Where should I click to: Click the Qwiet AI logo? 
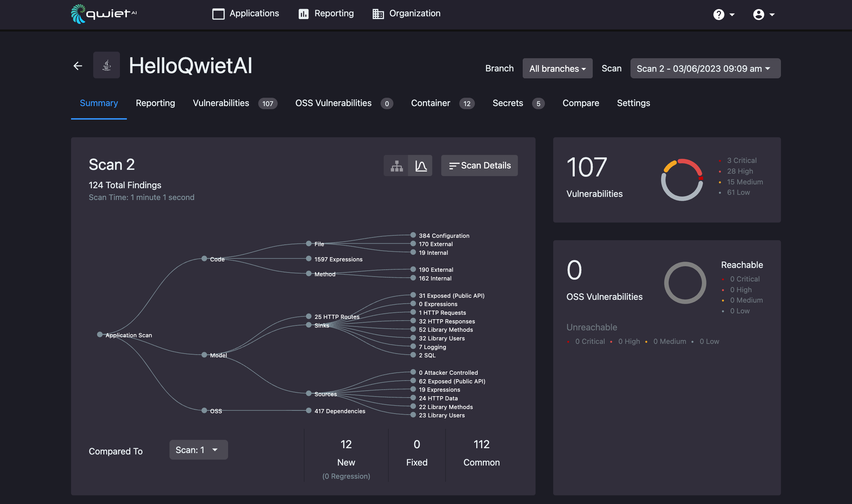coord(104,14)
